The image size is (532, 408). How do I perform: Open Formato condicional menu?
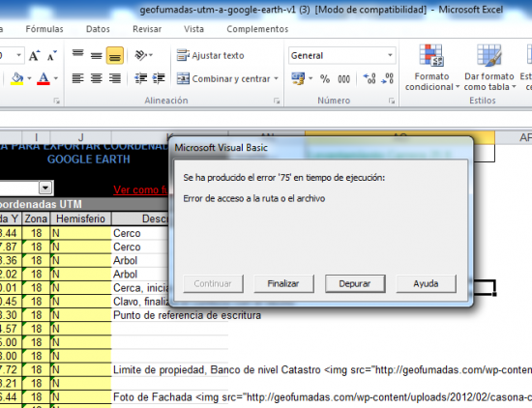[431, 68]
